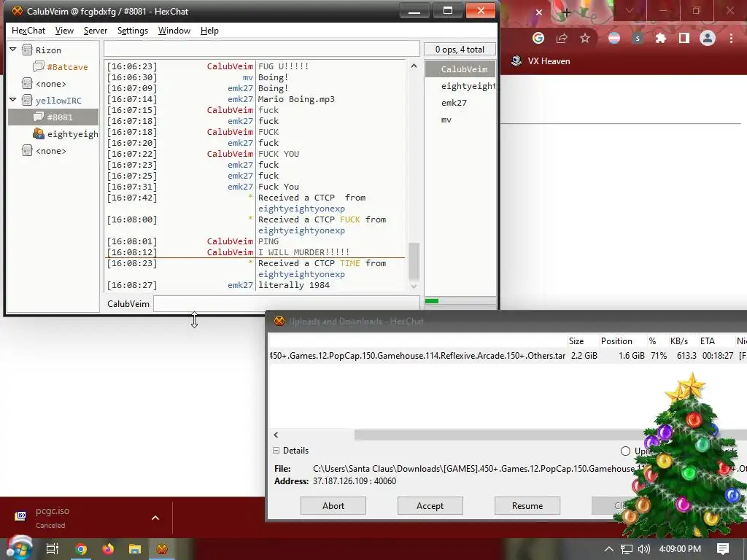Open the Chrome three-dot menu
747x560 pixels.
[731, 38]
